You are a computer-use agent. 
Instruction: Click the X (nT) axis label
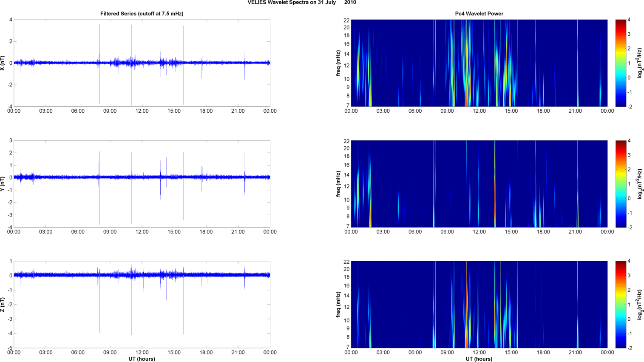(x=3, y=63)
